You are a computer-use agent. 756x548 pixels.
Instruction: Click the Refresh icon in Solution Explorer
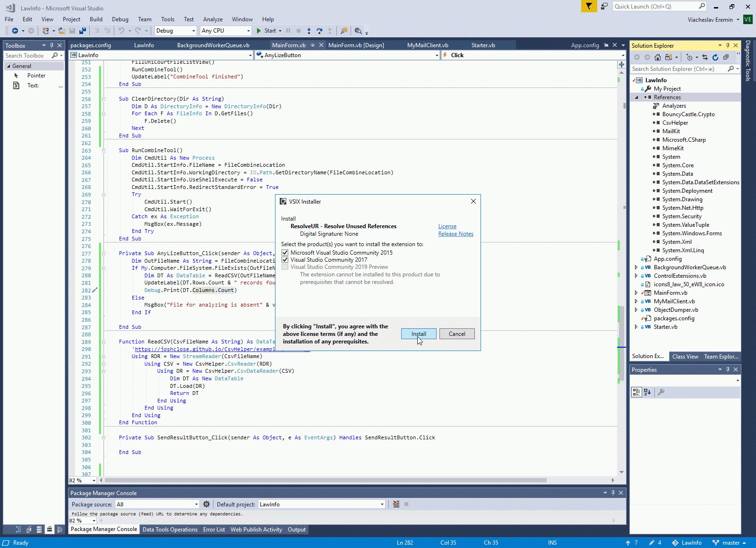(715, 57)
